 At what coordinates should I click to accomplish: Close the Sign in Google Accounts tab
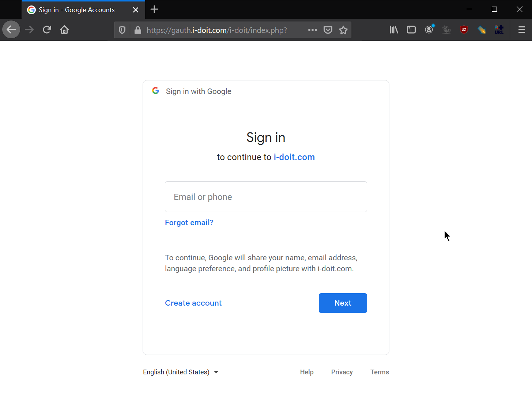coord(136,10)
